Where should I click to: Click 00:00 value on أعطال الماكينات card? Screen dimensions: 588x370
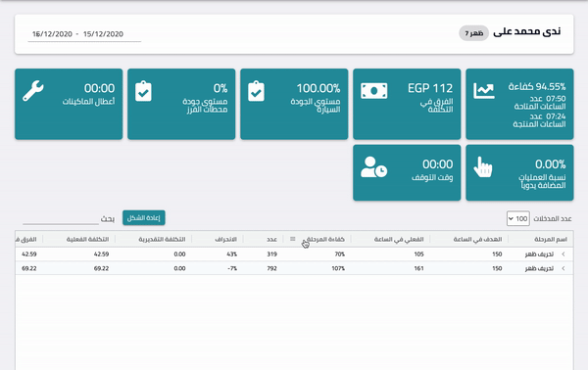(x=99, y=88)
